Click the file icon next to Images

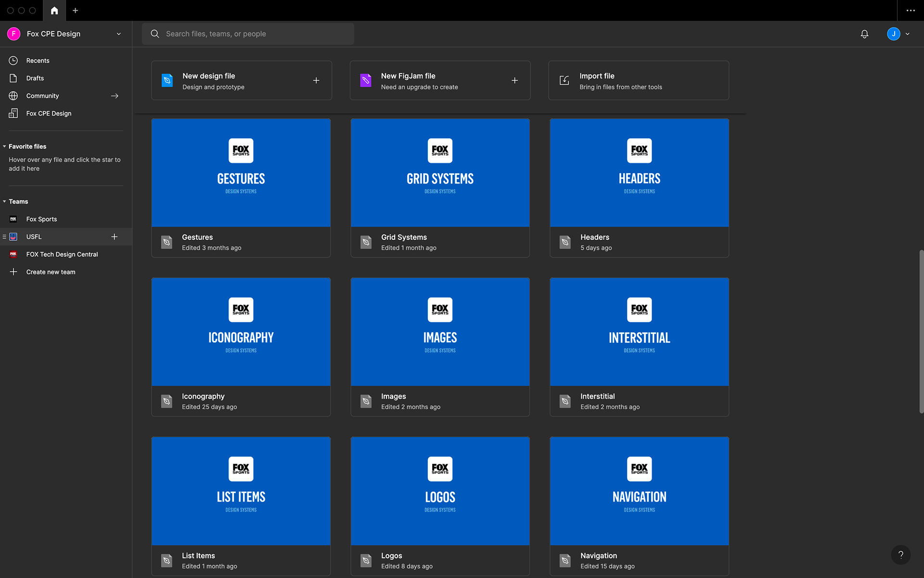pos(366,401)
